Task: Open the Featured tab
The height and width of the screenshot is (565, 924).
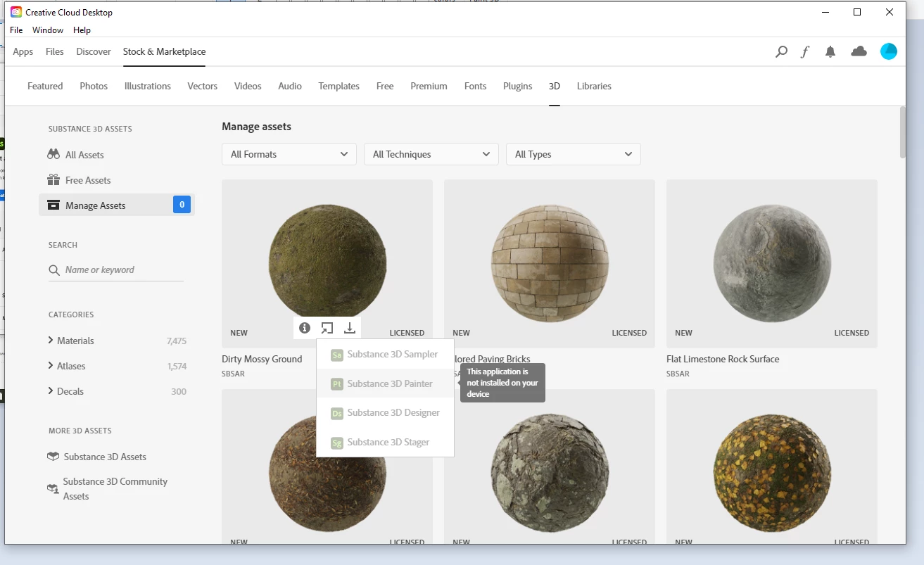Action: 45,86
